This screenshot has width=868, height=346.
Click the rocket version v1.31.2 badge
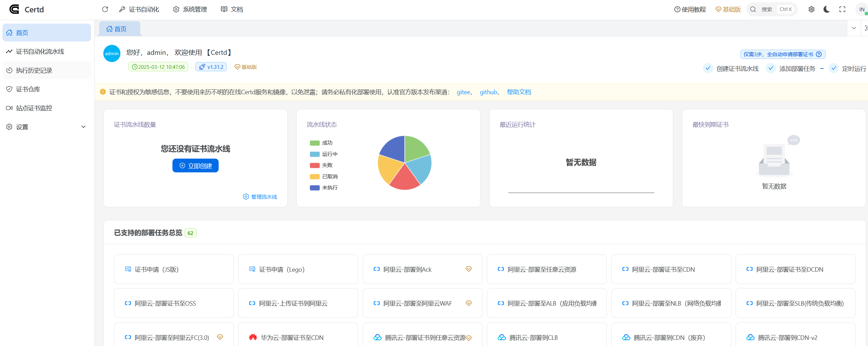pos(211,67)
